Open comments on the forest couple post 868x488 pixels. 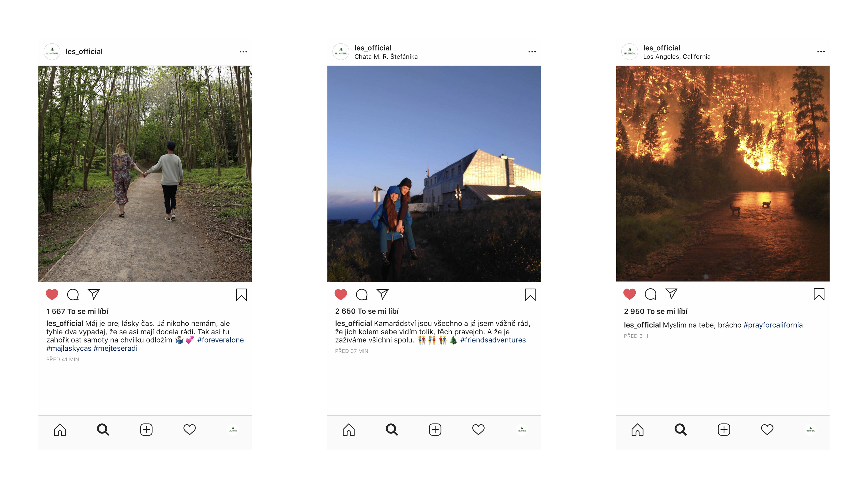(73, 294)
